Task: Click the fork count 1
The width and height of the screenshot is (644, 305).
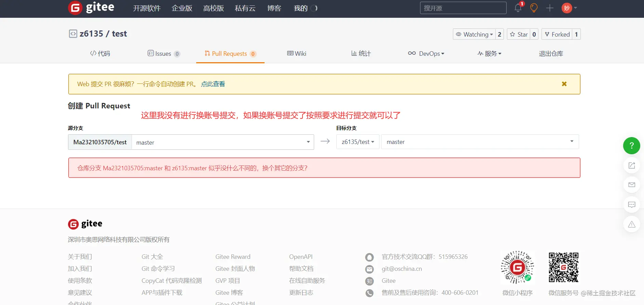Action: [x=576, y=34]
